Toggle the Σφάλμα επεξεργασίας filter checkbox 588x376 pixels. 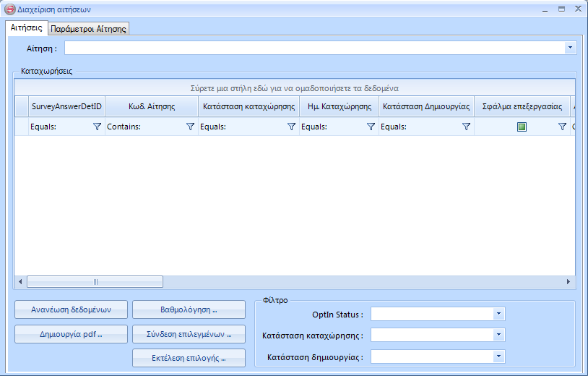pyautogui.click(x=522, y=127)
